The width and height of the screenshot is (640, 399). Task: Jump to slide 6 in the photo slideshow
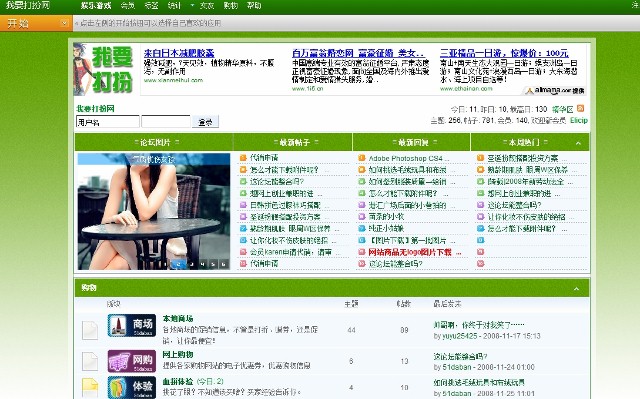pos(223,264)
